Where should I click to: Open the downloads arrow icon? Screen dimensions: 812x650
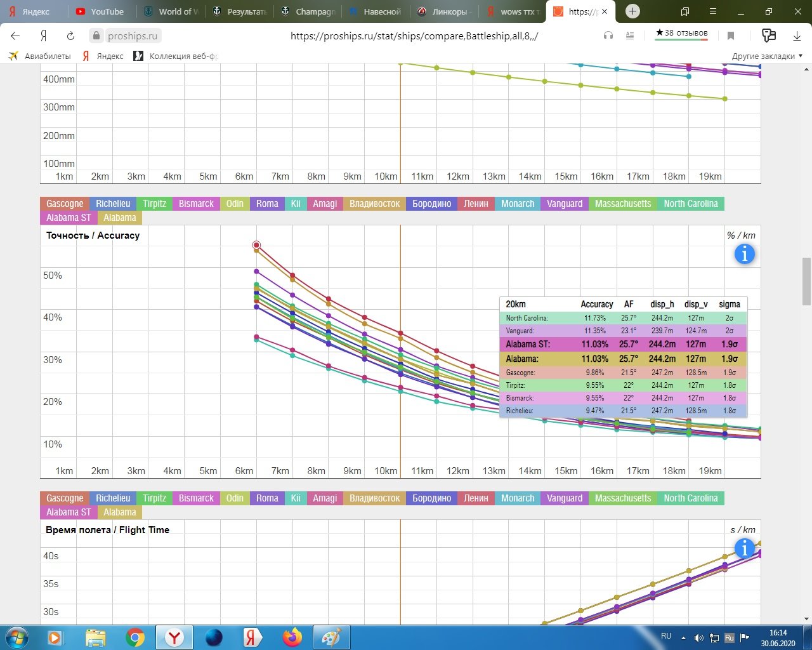(797, 36)
